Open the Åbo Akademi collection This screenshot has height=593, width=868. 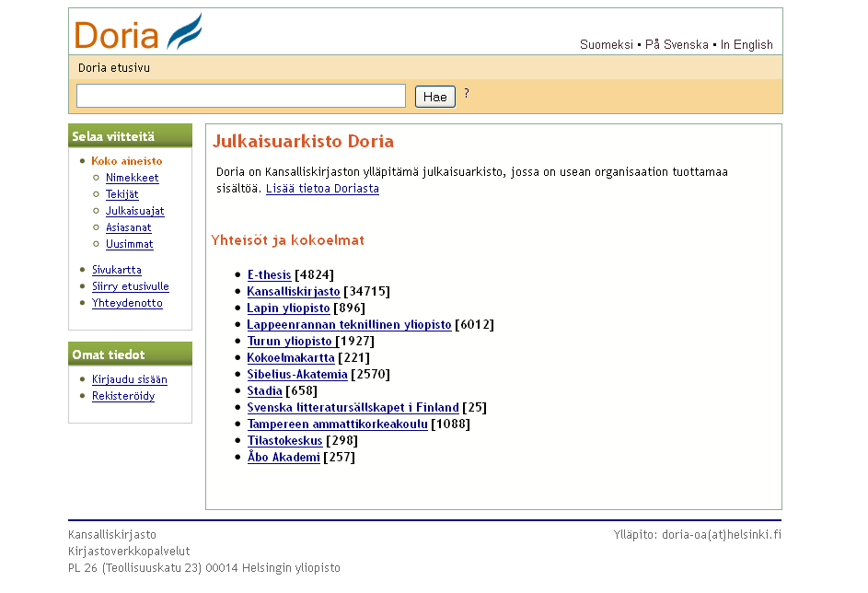click(284, 457)
